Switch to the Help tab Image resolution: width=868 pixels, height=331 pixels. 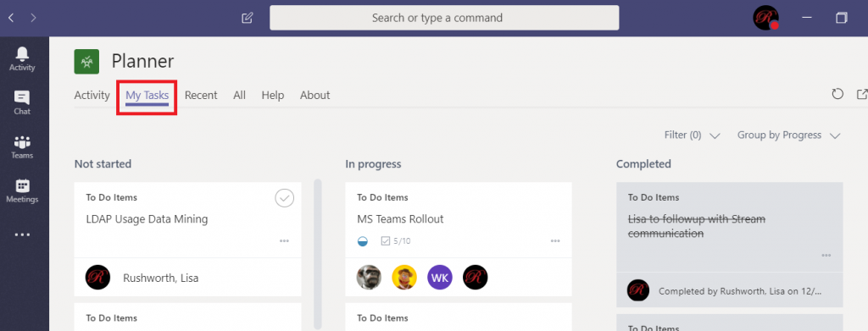tap(273, 95)
